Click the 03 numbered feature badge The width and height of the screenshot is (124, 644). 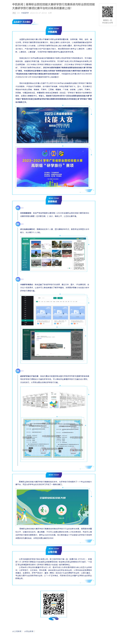(18, 279)
